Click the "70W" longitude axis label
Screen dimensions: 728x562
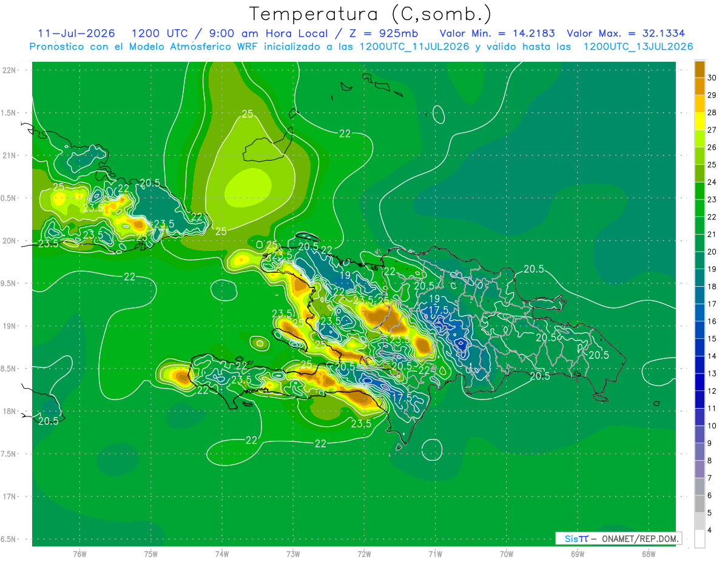coord(507,554)
